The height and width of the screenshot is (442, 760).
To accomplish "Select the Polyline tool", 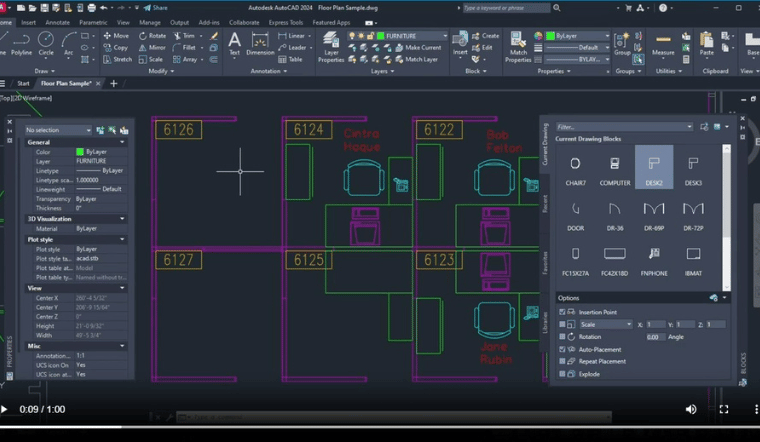I will coord(21,45).
